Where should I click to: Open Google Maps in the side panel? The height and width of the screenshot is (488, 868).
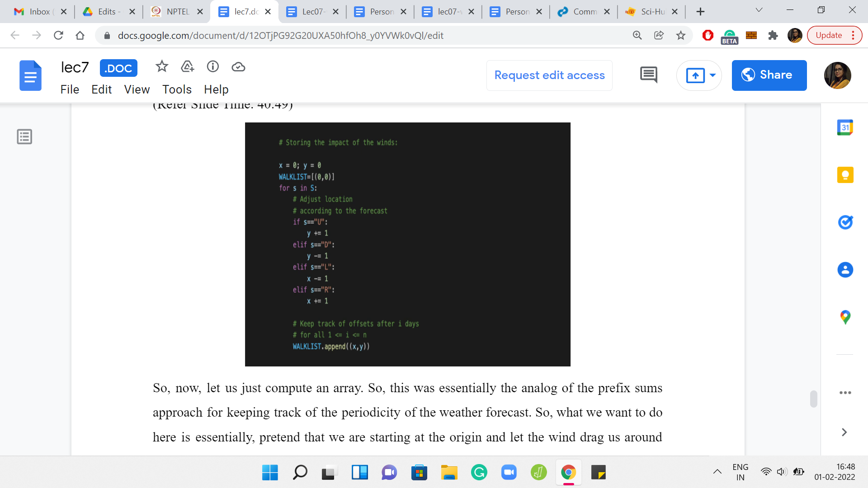(x=844, y=317)
